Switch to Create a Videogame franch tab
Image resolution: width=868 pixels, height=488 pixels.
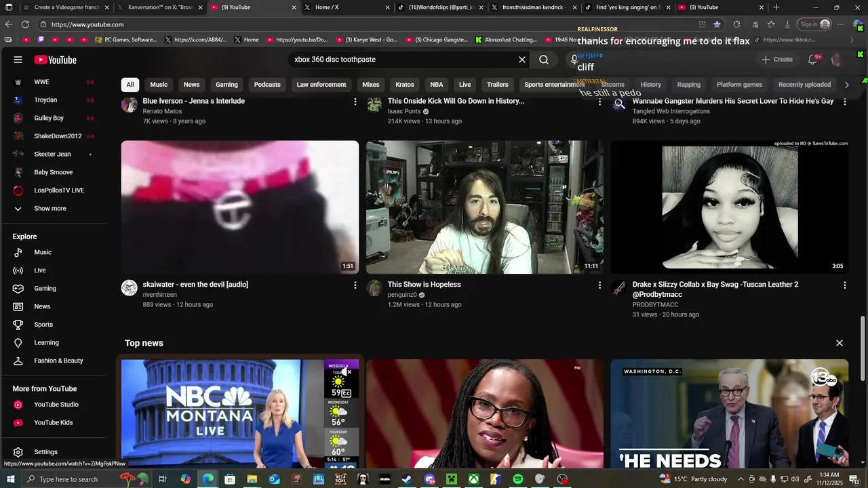click(65, 7)
